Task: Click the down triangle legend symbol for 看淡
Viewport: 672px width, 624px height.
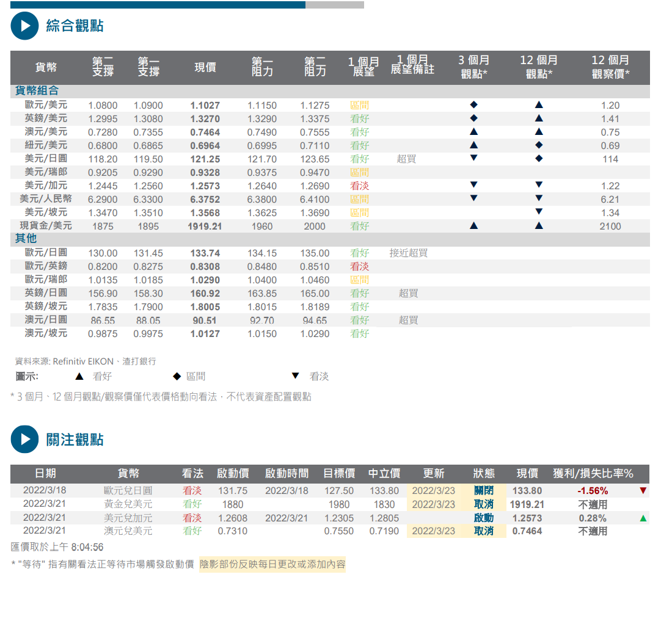Action: coord(295,376)
